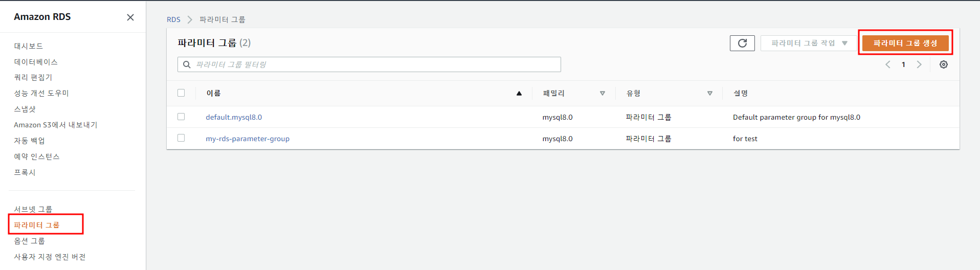Viewport: 980px width, 270px height.
Task: Open 옵션 그룹 in sidebar
Action: 29,241
